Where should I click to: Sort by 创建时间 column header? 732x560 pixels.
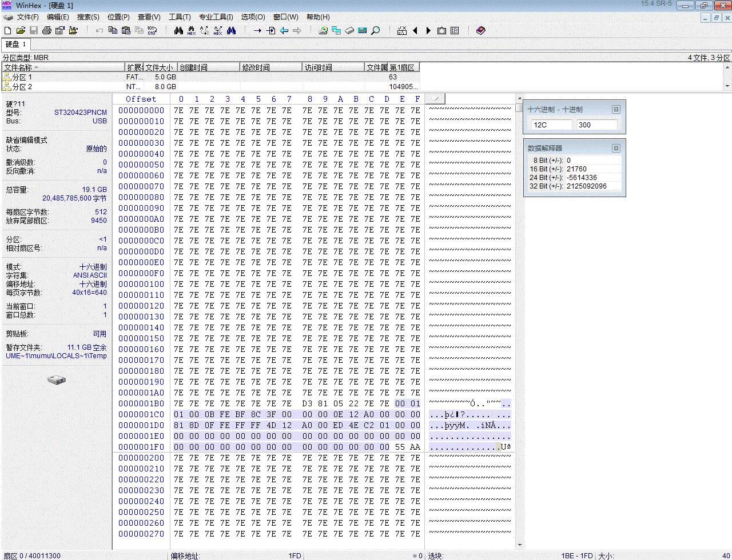coord(209,67)
